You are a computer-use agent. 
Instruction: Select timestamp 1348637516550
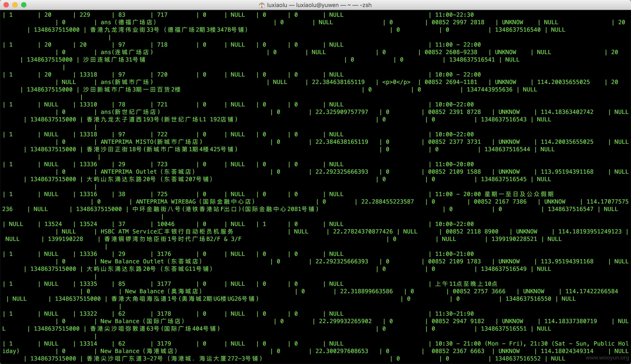pyautogui.click(x=528, y=299)
